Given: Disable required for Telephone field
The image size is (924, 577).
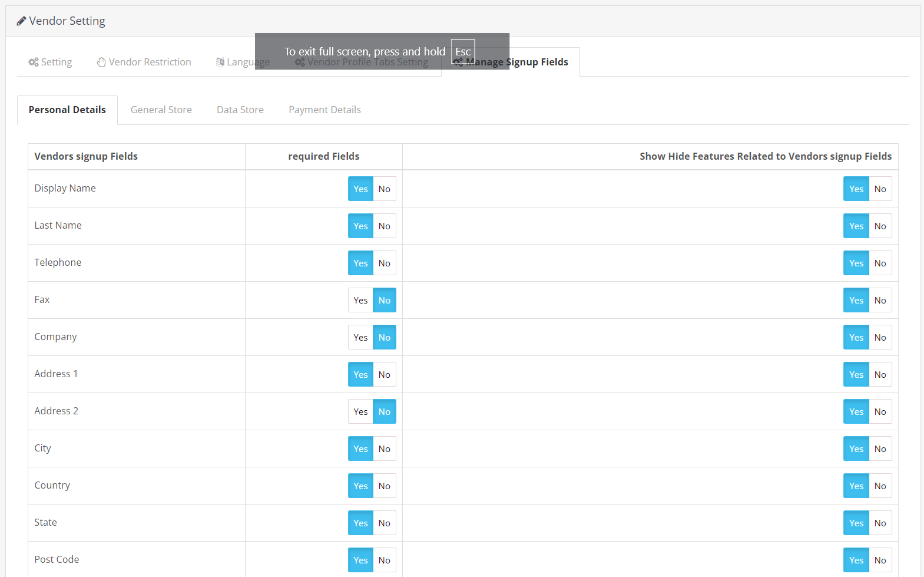Looking at the screenshot, I should pyautogui.click(x=385, y=263).
